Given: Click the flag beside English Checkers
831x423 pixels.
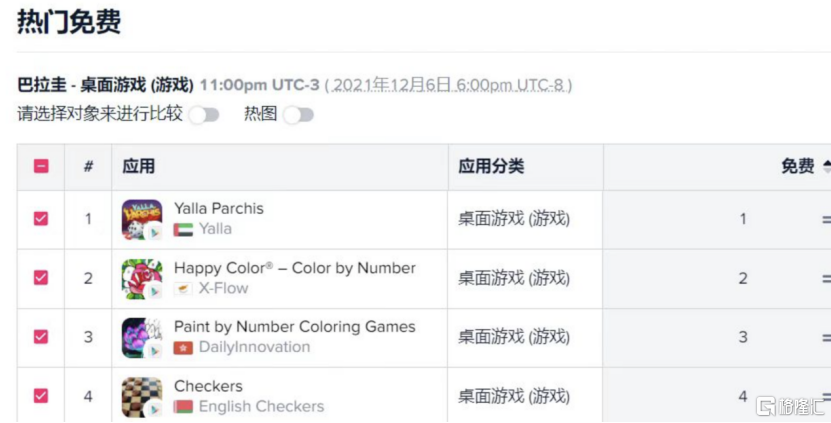Looking at the screenshot, I should point(183,407).
